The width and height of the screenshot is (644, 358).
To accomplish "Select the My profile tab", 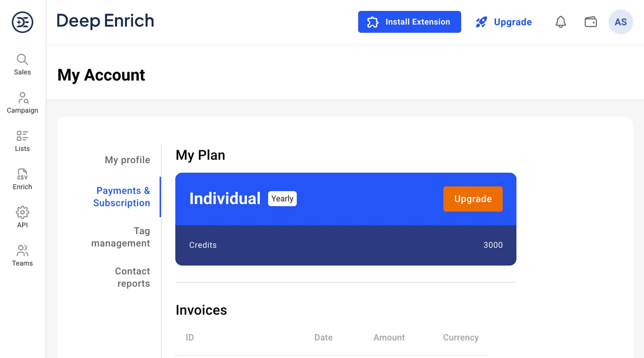I will 127,160.
